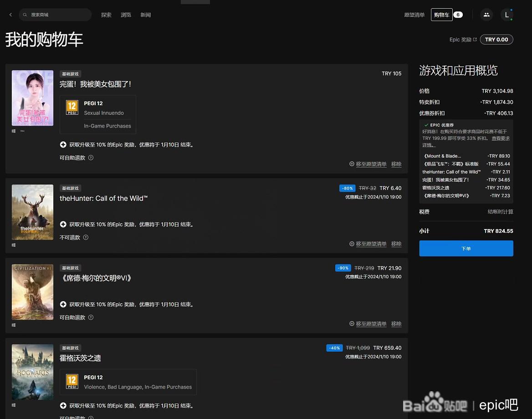Viewport: 532px width, 419px height.
Task: Remove theHunter: Call of the Wild from cart
Action: (396, 244)
